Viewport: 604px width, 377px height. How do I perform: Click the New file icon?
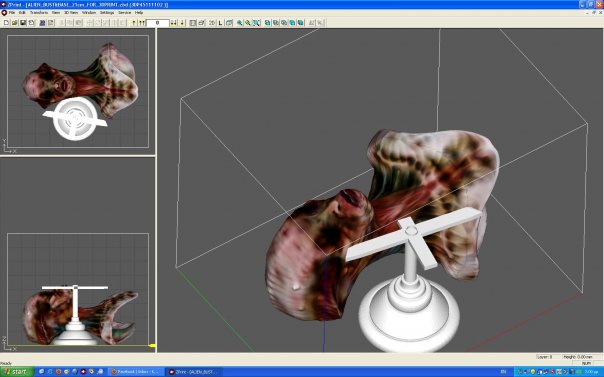coord(6,23)
